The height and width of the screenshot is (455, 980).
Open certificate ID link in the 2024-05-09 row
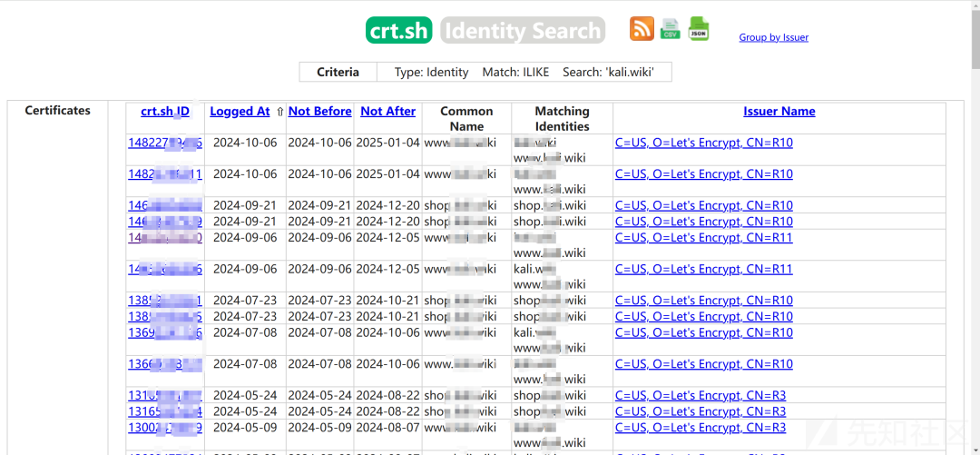[165, 428]
